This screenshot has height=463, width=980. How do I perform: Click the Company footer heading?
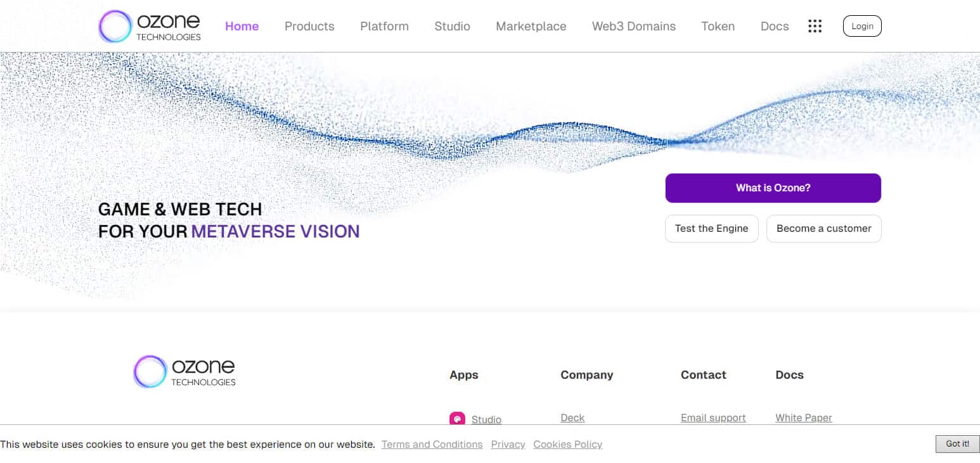click(587, 375)
